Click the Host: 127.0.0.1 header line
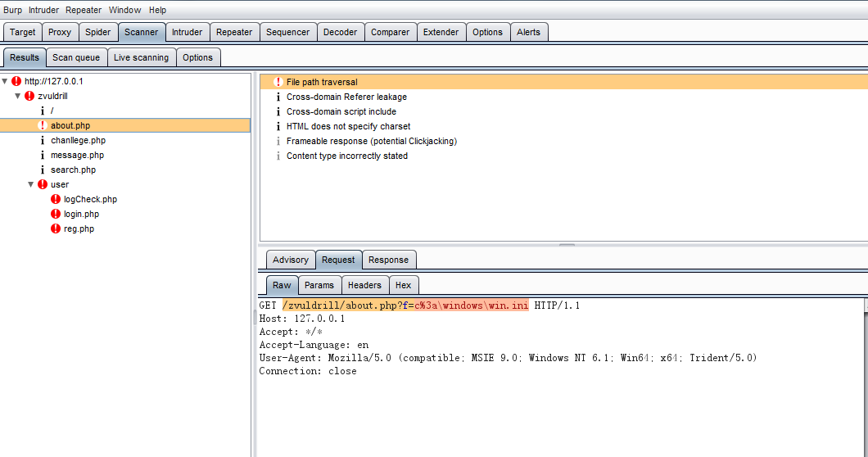This screenshot has width=868, height=457. click(302, 319)
